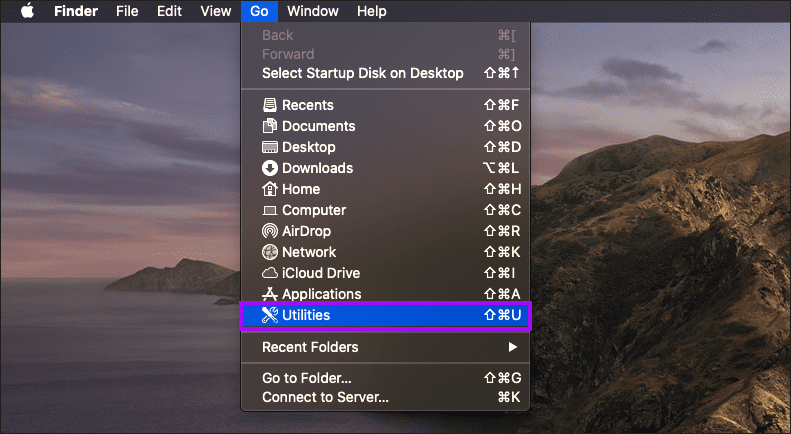The height and width of the screenshot is (434, 791).
Task: Open the View menu
Action: click(215, 11)
